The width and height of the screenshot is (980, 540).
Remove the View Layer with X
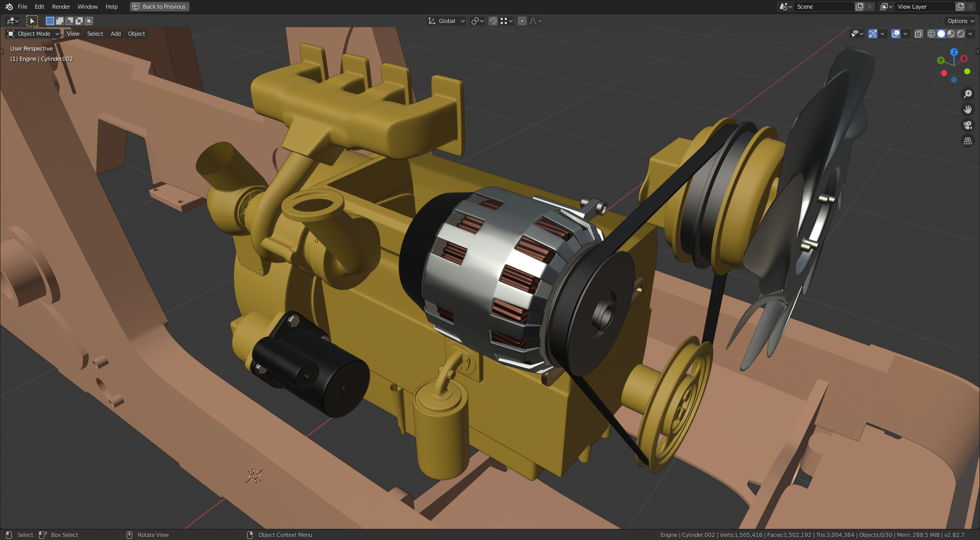[971, 7]
